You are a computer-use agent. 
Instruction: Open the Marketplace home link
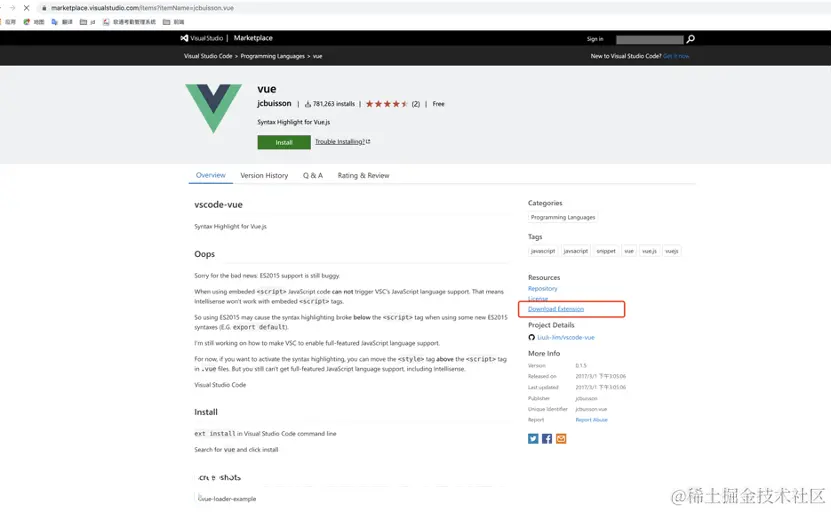click(x=253, y=38)
